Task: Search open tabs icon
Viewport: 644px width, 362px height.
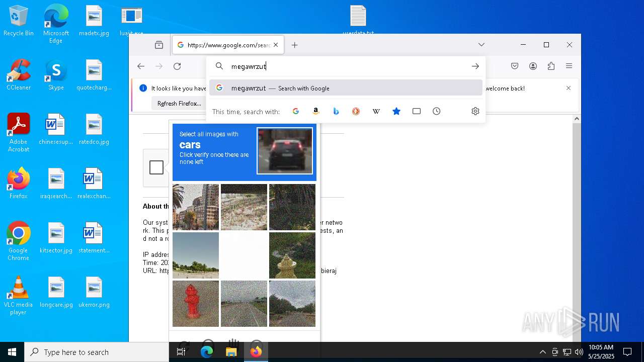Action: (x=417, y=111)
